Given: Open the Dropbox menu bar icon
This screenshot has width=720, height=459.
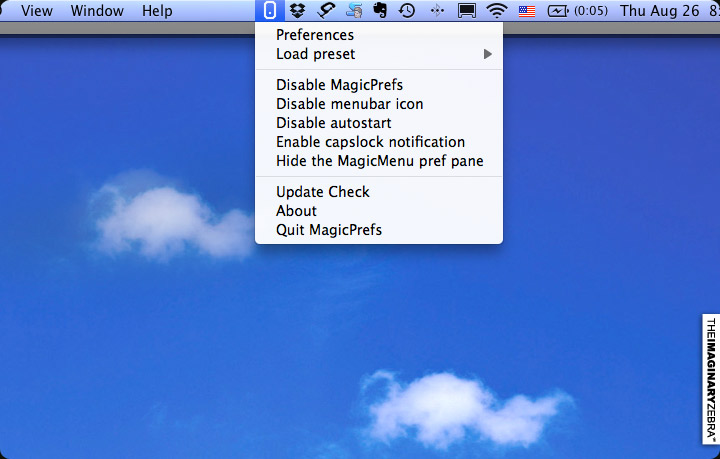Looking at the screenshot, I should pyautogui.click(x=298, y=11).
